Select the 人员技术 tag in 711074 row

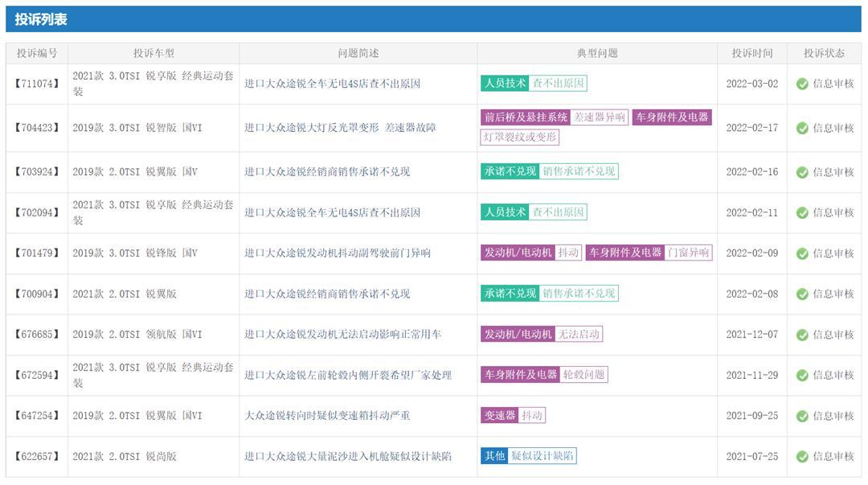[505, 83]
